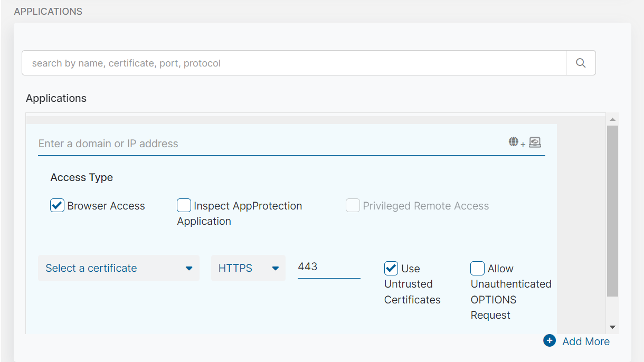This screenshot has height=362, width=644.
Task: Uncheck the Browser Access checkbox
Action: tap(57, 205)
